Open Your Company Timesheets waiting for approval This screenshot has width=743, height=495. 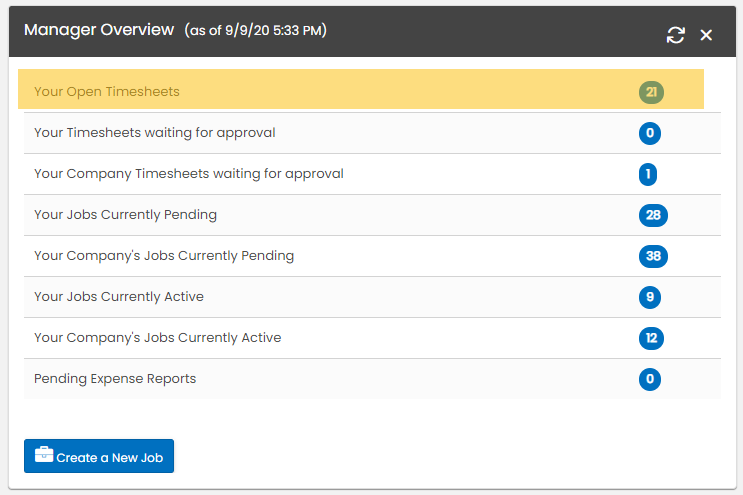click(x=188, y=174)
